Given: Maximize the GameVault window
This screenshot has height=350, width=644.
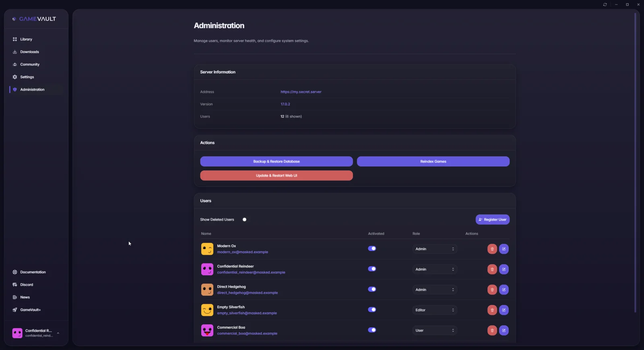Looking at the screenshot, I should coord(627,4).
